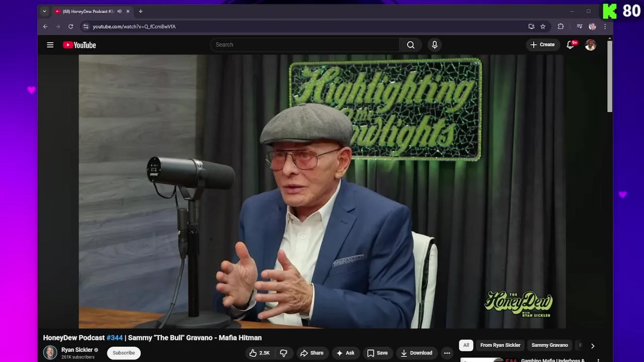
Task: Dislike the video with thumbs down
Action: pyautogui.click(x=283, y=353)
